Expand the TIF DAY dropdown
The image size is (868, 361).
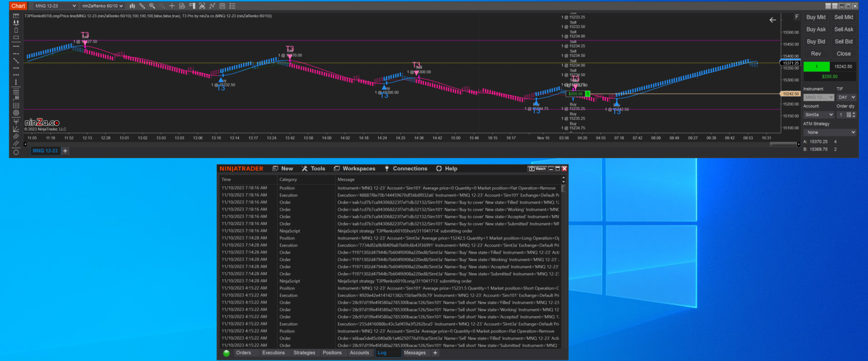(846, 97)
